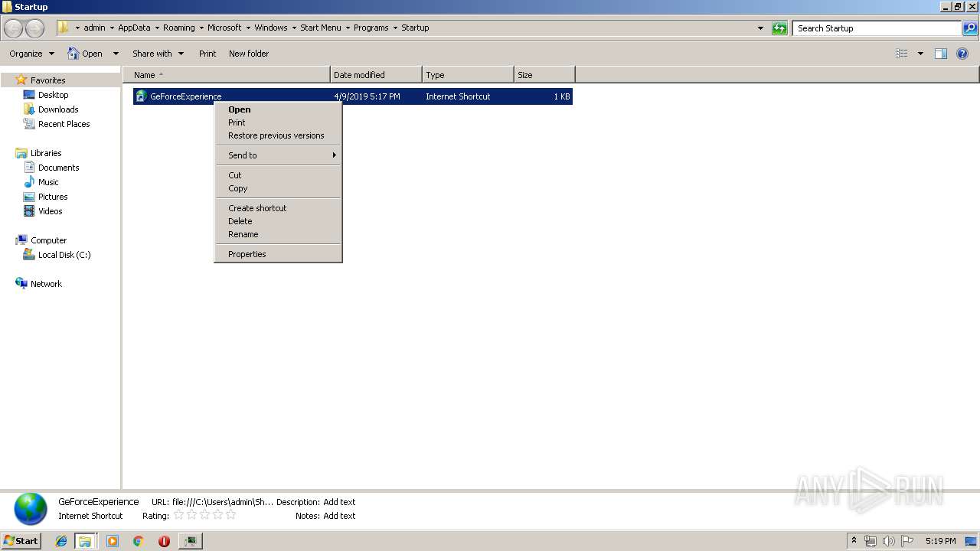Click the Forward navigation arrow button

[x=35, y=28]
